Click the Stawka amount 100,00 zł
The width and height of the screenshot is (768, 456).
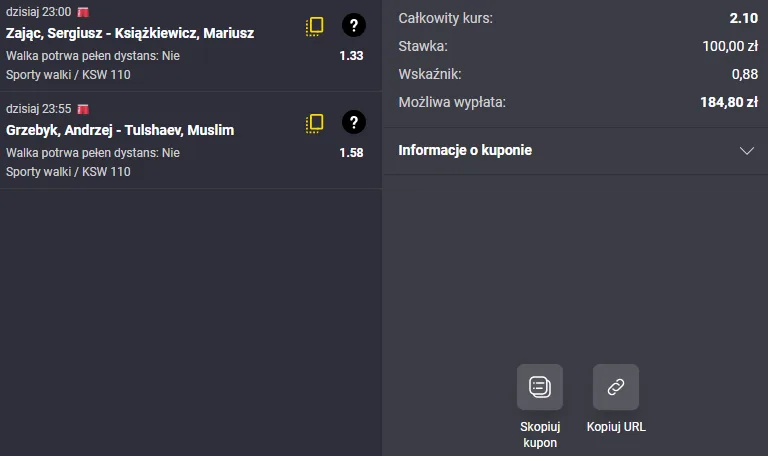coord(730,47)
